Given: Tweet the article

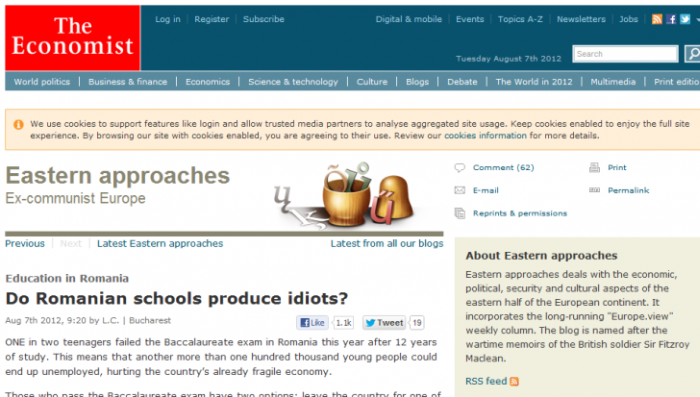Looking at the screenshot, I should coord(384,322).
